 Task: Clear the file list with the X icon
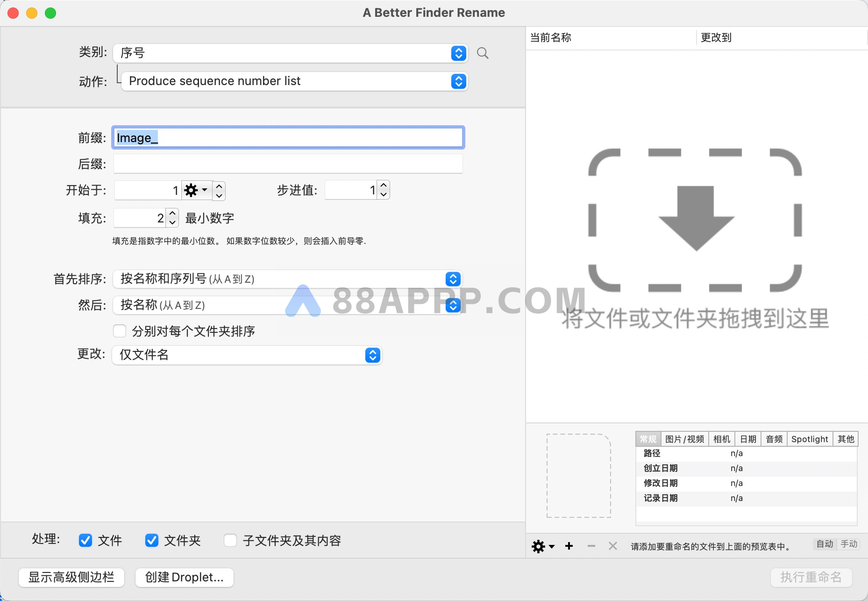pyautogui.click(x=613, y=546)
